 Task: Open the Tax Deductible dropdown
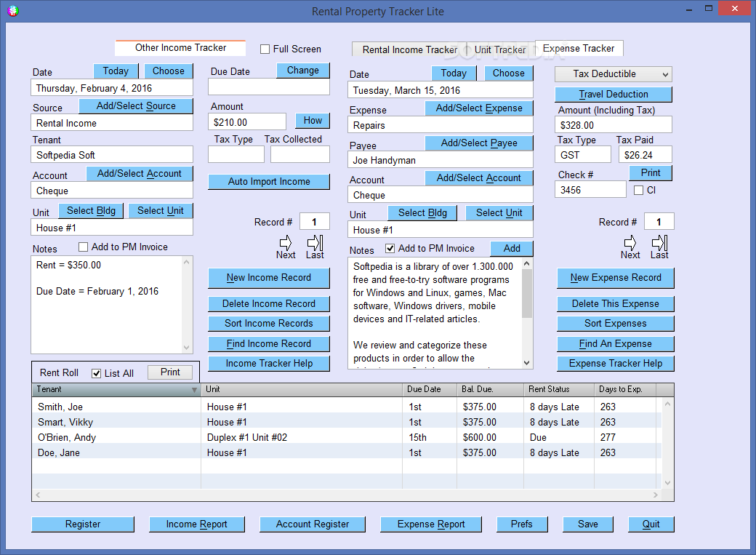point(614,74)
